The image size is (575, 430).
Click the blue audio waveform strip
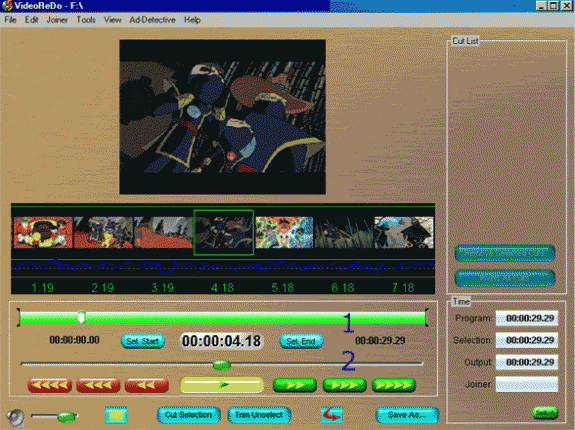tap(223, 267)
